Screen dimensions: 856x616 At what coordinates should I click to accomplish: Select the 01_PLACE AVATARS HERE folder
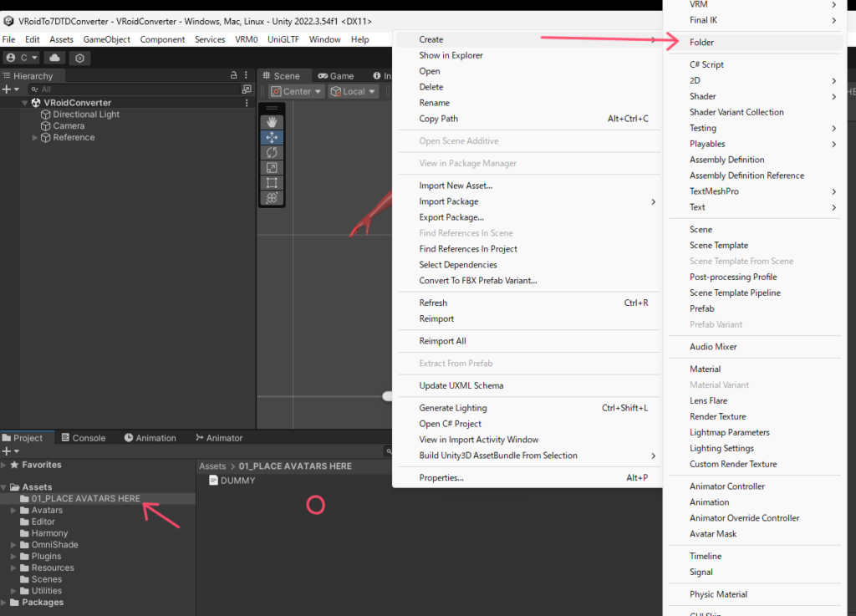tap(85, 499)
